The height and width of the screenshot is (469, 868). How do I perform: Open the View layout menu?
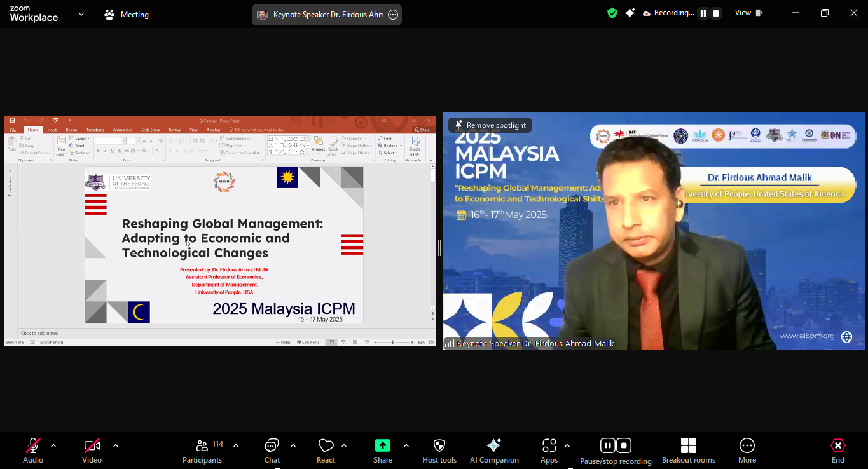pyautogui.click(x=749, y=13)
